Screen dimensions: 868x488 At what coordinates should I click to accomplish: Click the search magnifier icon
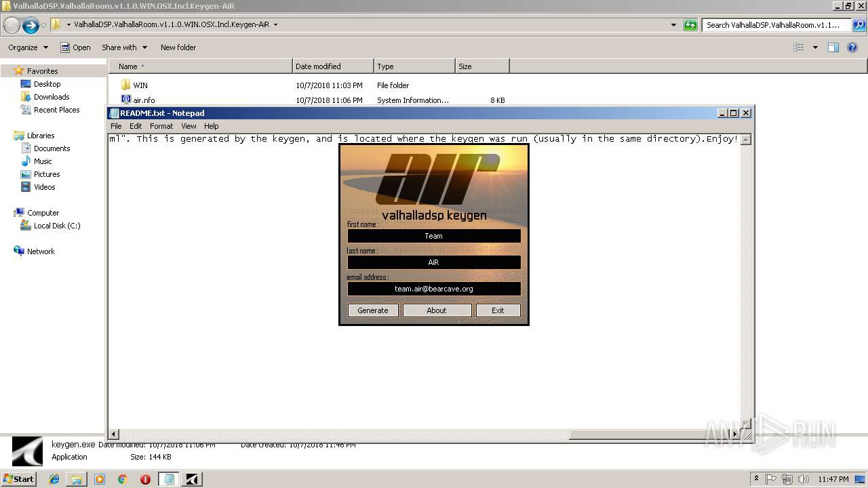(x=859, y=25)
